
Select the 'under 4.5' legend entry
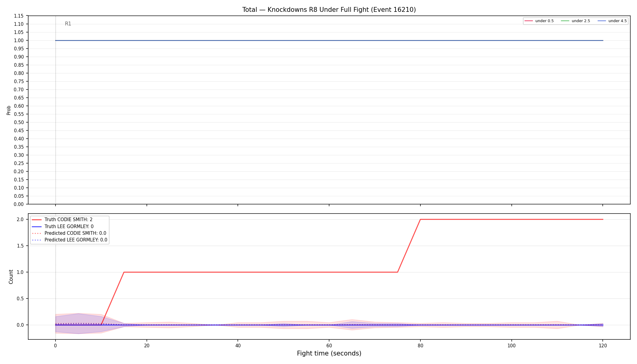(x=612, y=21)
